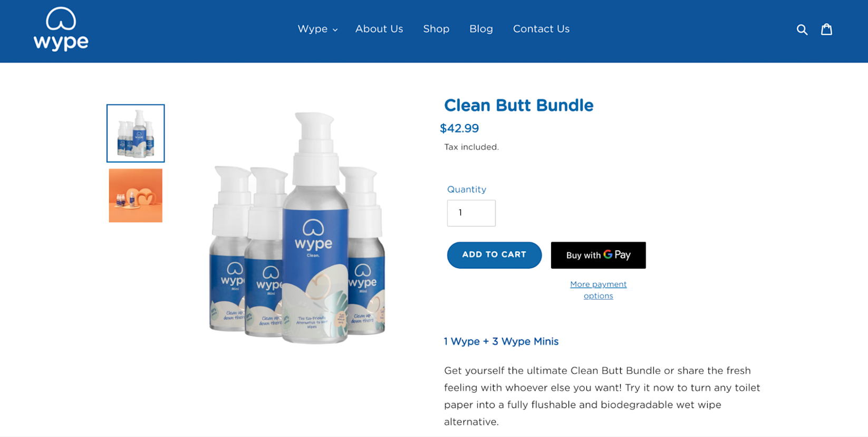Navigate to the Blog

tap(481, 29)
